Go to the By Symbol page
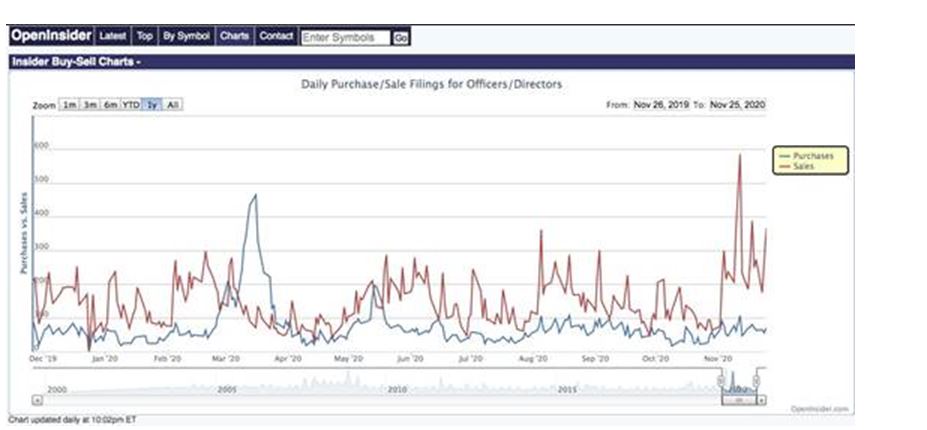Image resolution: width=927 pixels, height=430 pixels. point(186,37)
